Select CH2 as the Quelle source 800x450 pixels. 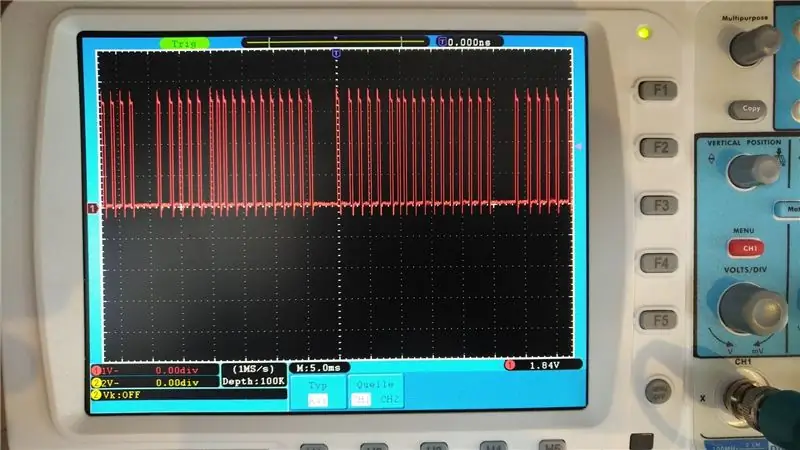389,399
